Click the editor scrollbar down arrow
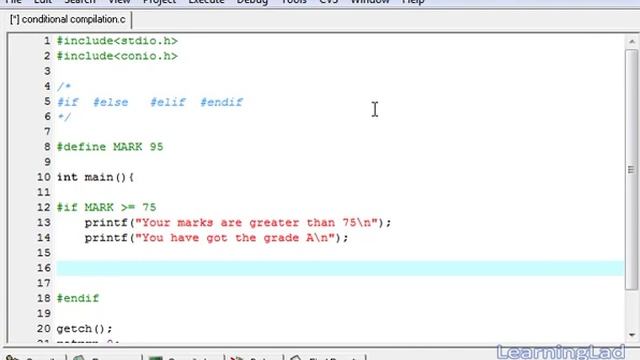Screen dimensions: 640x360 (632, 335)
